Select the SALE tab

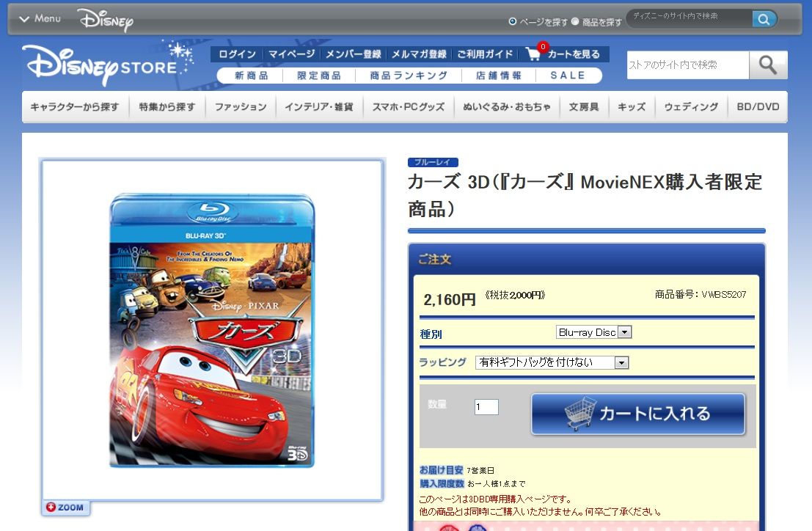coord(568,76)
